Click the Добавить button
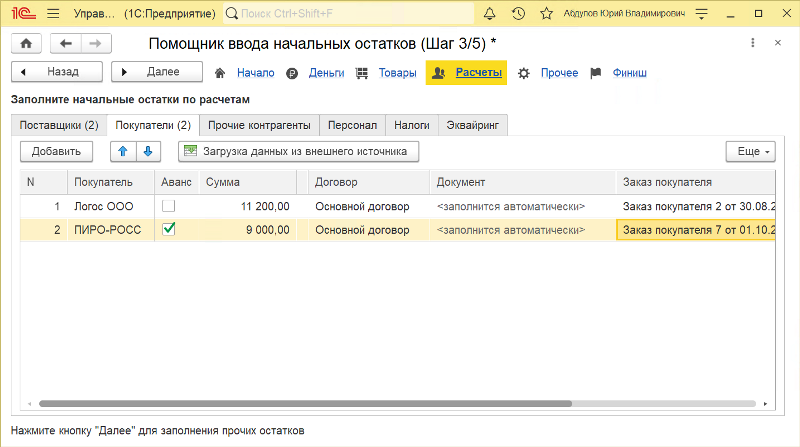 click(56, 152)
